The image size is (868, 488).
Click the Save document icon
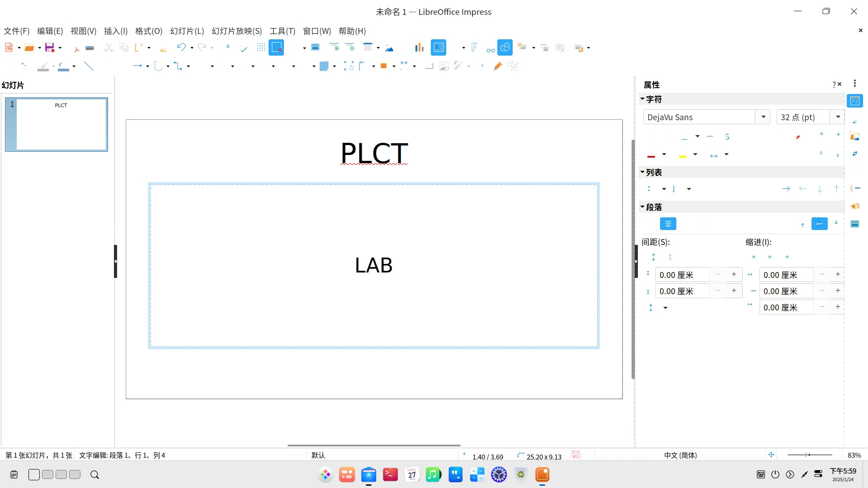pos(50,47)
